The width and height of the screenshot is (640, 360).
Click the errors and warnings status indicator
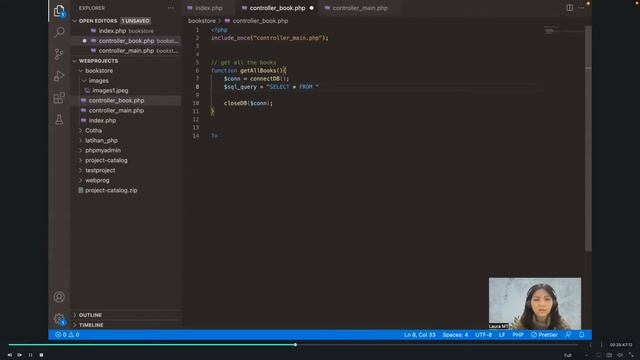click(x=67, y=335)
